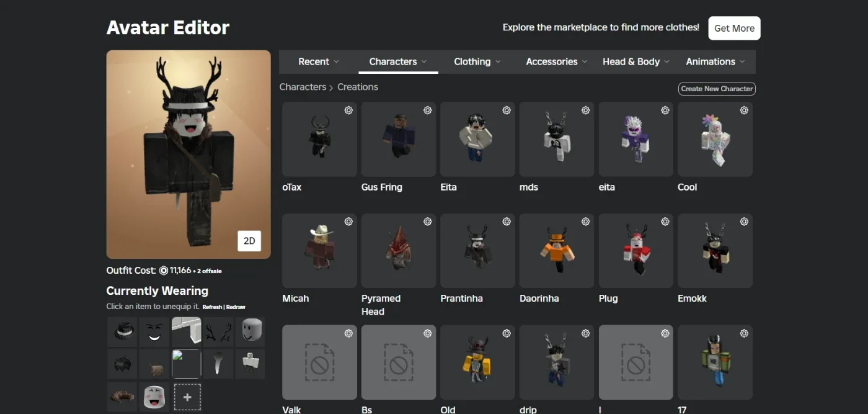
Task: Open settings gear on Old character
Action: pos(507,333)
